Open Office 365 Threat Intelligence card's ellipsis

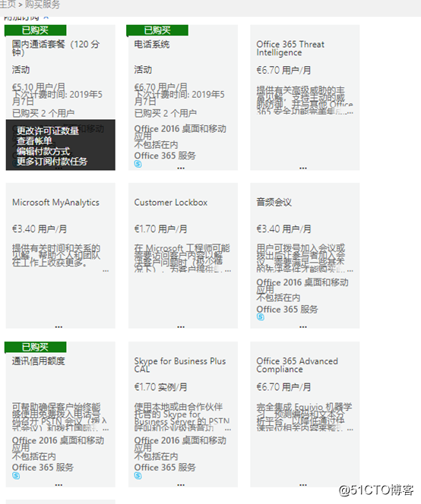point(303,168)
